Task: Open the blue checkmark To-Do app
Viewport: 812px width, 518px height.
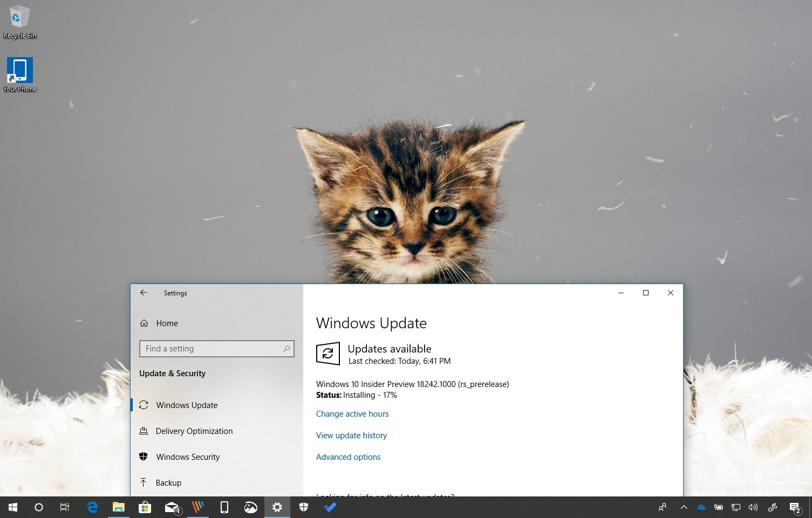Action: coord(330,507)
